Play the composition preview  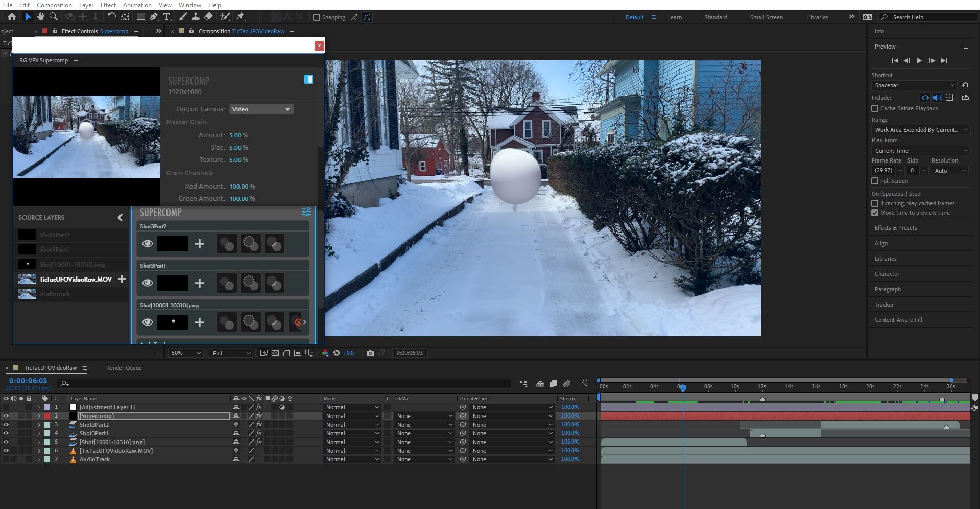[919, 60]
